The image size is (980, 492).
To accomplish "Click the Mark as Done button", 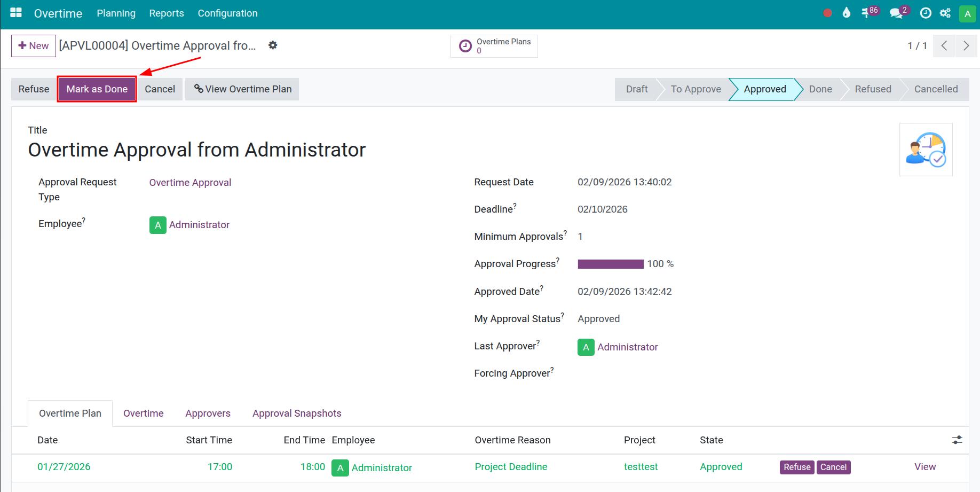I will tap(97, 89).
